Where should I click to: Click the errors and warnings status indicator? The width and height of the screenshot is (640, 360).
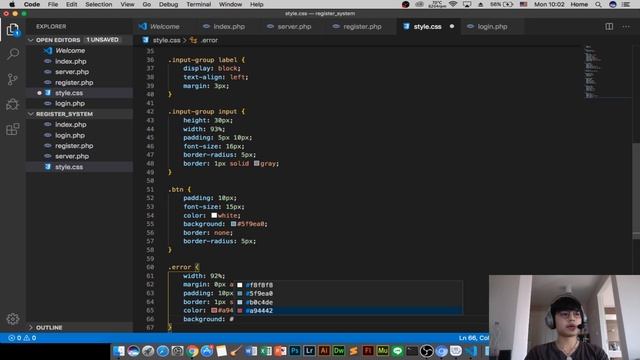coord(22,338)
